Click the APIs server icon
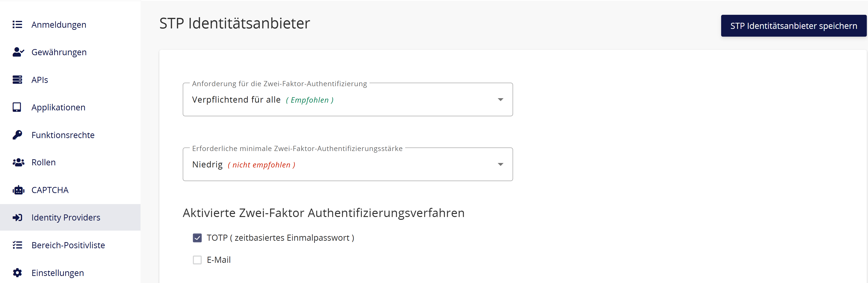The image size is (868, 283). pos(17,80)
